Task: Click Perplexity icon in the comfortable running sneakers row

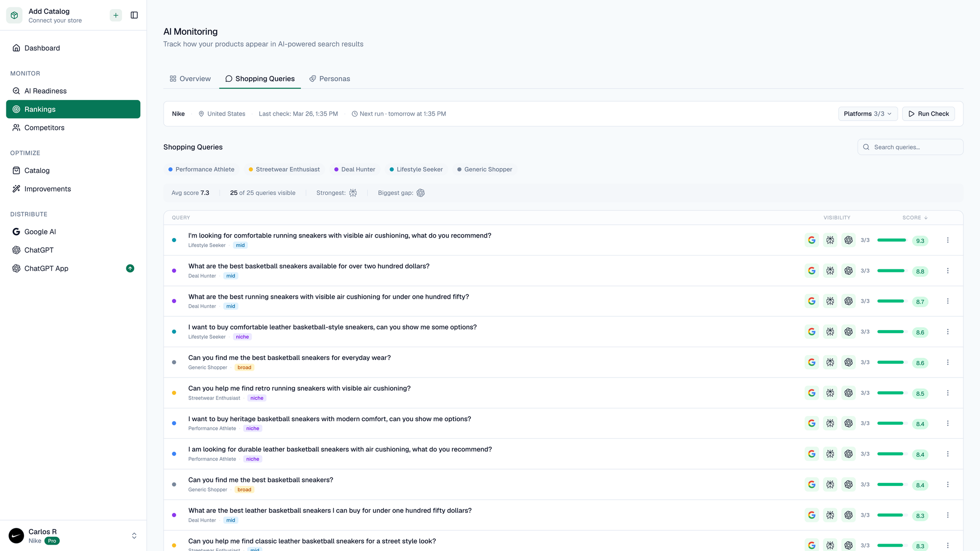Action: pos(830,240)
